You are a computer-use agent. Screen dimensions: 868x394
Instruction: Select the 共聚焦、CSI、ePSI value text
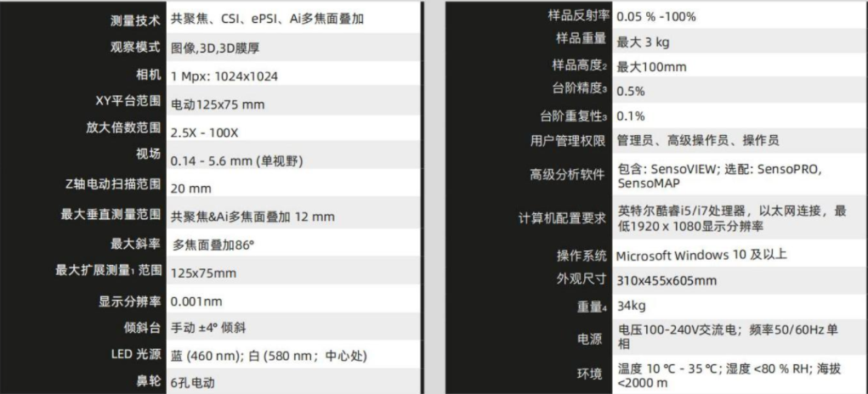(263, 19)
